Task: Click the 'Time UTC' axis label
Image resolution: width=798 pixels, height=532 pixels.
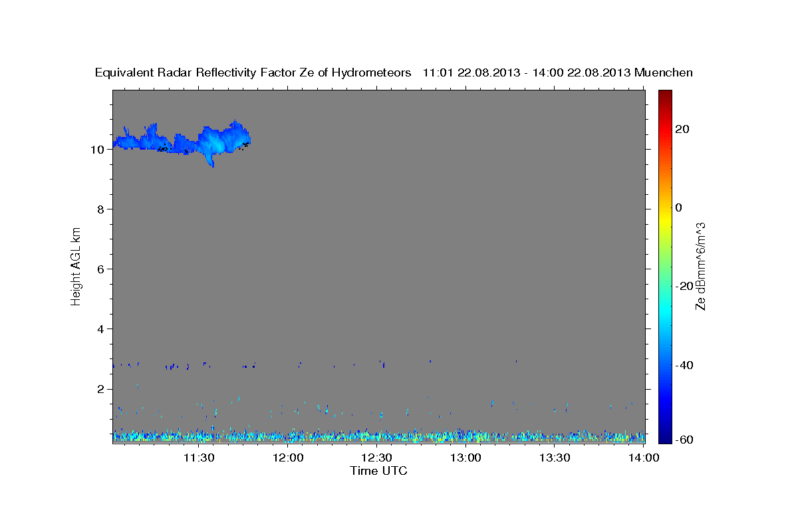Action: tap(378, 471)
